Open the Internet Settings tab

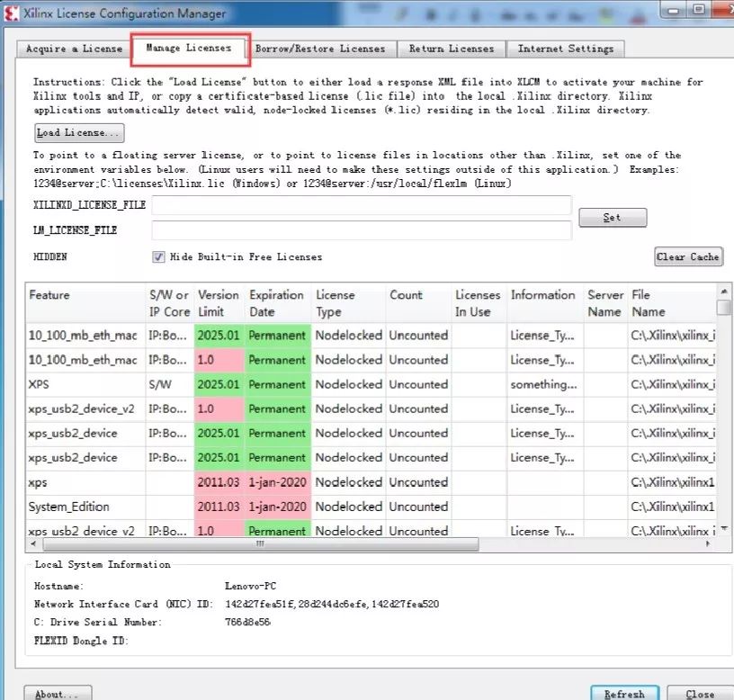566,49
